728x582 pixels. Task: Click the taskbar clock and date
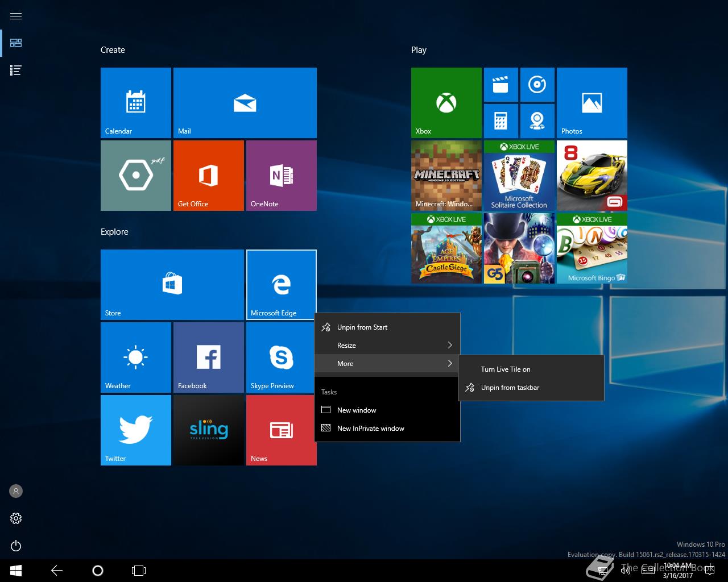pyautogui.click(x=678, y=571)
